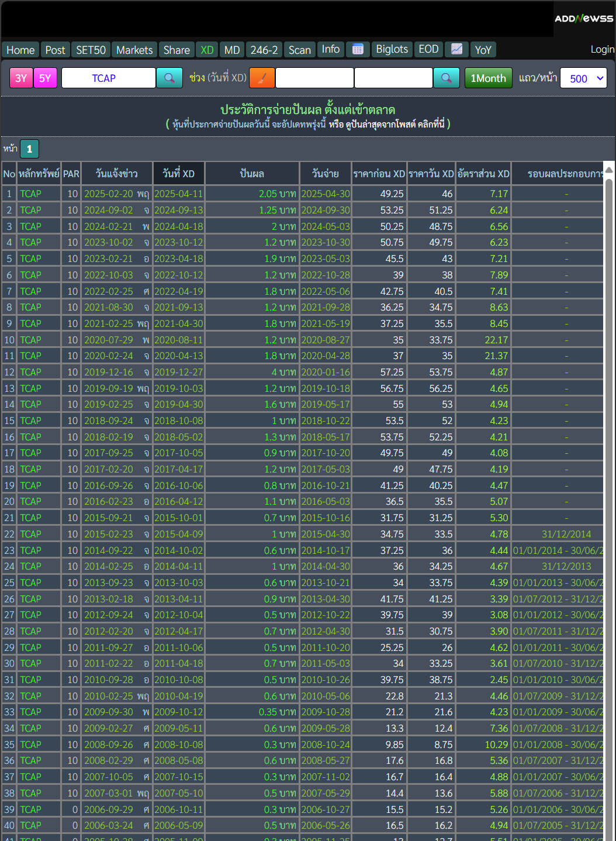Click the XD start date input field
The width and height of the screenshot is (616, 841).
coord(314,78)
